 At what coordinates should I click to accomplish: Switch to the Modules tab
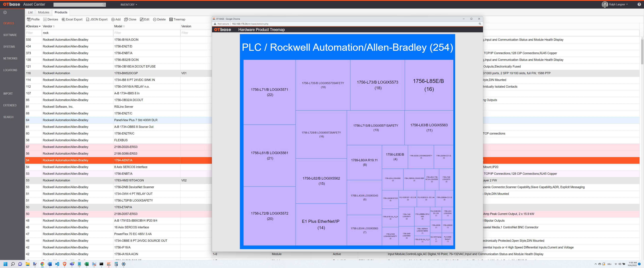43,12
